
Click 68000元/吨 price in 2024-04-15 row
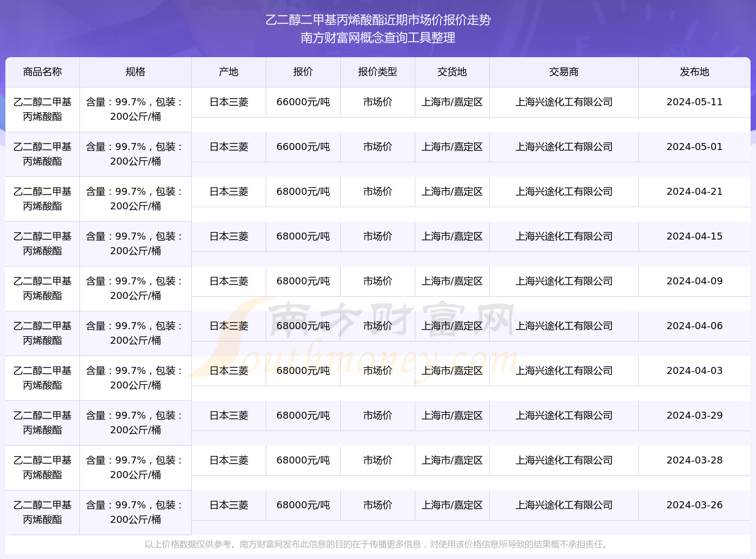tap(303, 236)
